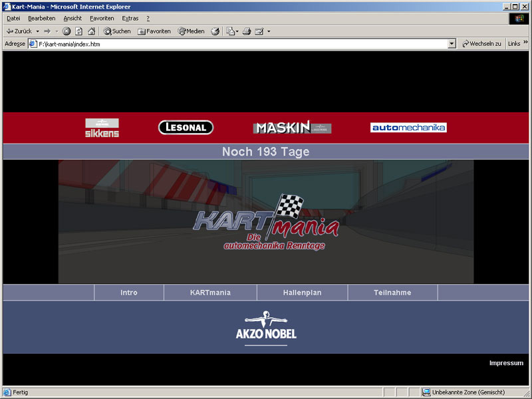The height and width of the screenshot is (399, 532).
Task: Click the address field showing index.htm
Action: 239,44
